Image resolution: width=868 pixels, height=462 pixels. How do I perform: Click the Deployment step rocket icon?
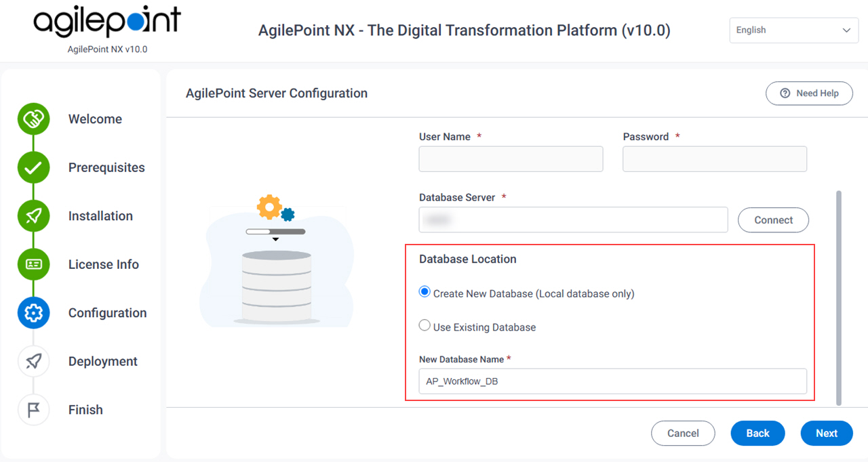pyautogui.click(x=34, y=361)
